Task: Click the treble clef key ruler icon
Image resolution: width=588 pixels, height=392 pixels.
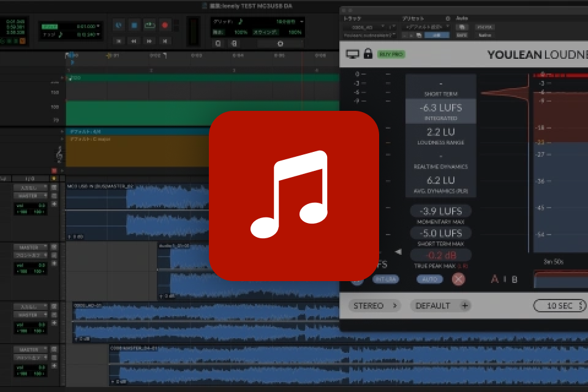Action: [59, 154]
